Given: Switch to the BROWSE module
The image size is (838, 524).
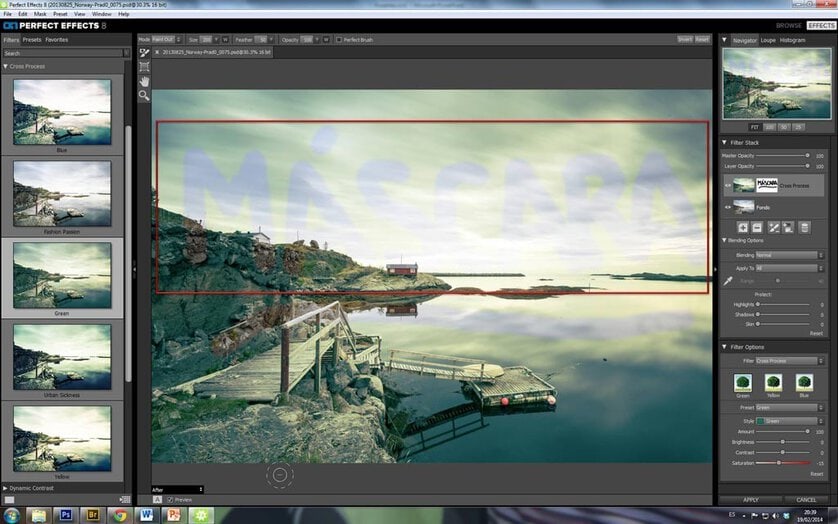Looking at the screenshot, I should [x=789, y=26].
